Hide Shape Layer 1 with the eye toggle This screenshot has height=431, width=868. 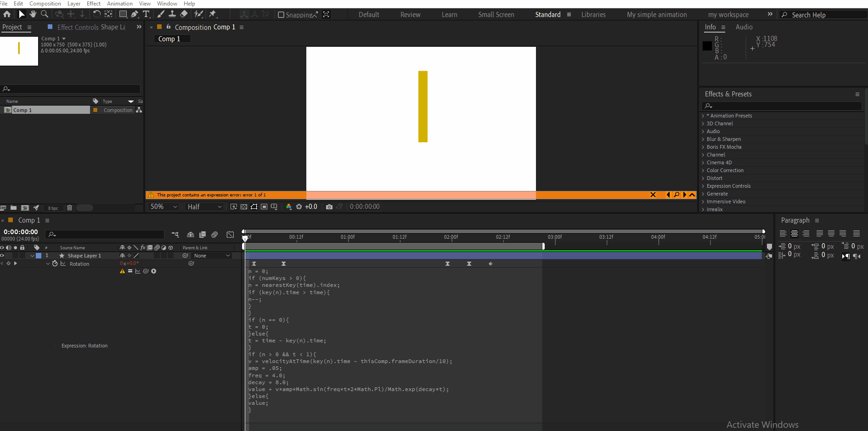point(2,256)
